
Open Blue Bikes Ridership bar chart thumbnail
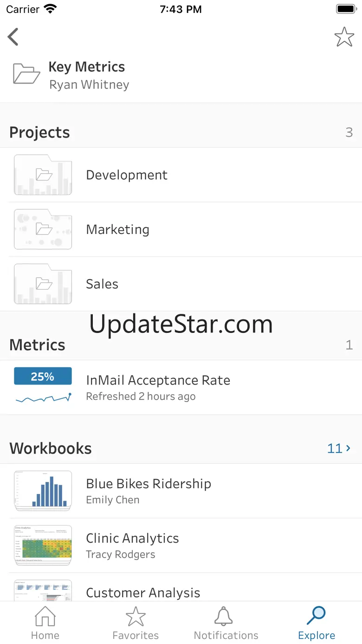[43, 490]
